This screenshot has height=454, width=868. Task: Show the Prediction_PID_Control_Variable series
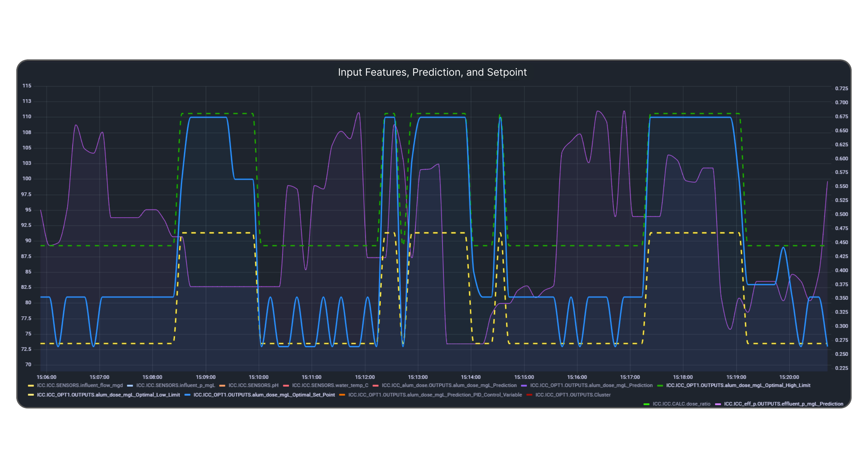[435, 395]
